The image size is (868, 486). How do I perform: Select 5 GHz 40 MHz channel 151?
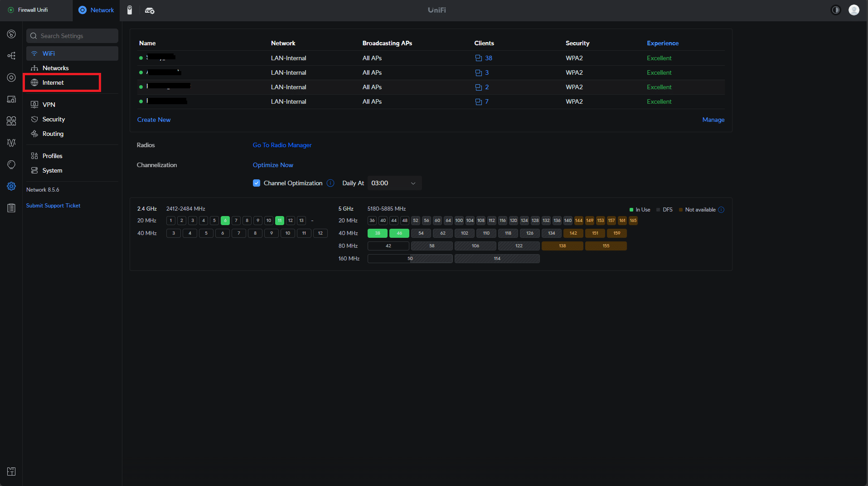point(595,233)
